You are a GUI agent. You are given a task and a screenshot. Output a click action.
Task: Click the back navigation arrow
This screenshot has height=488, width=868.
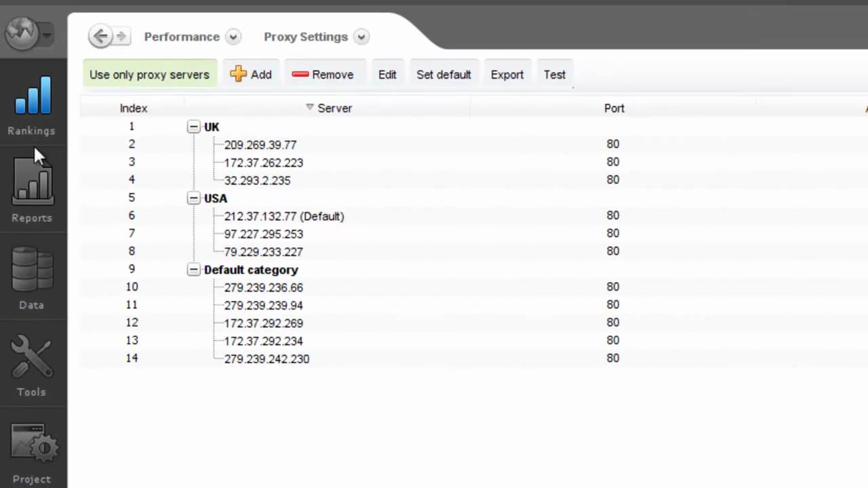[100, 37]
